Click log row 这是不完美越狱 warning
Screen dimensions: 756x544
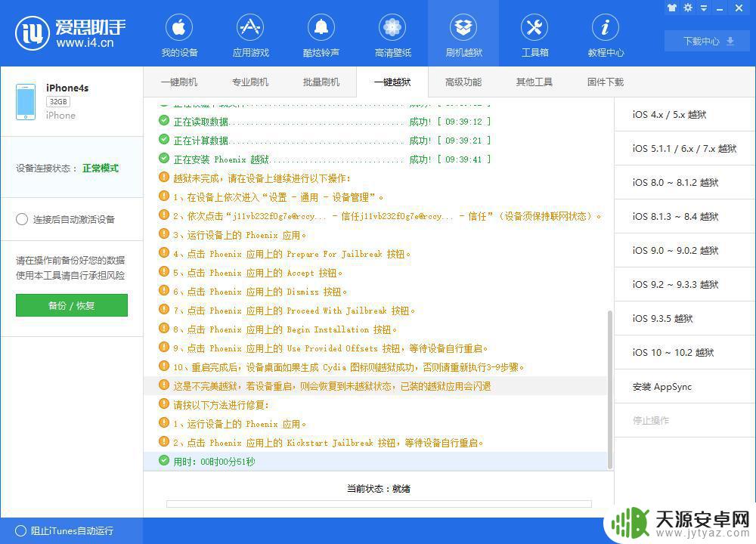[375, 386]
